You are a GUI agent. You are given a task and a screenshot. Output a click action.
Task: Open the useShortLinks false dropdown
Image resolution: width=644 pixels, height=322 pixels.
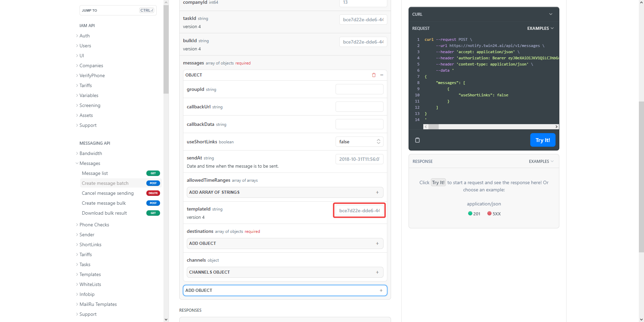(359, 142)
